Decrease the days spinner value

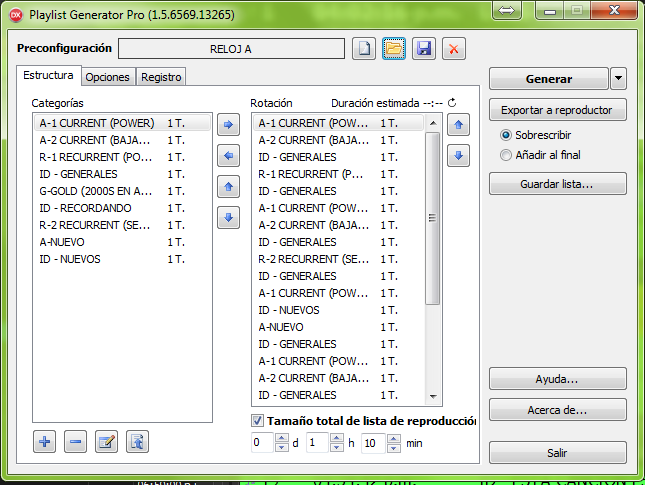click(x=282, y=448)
